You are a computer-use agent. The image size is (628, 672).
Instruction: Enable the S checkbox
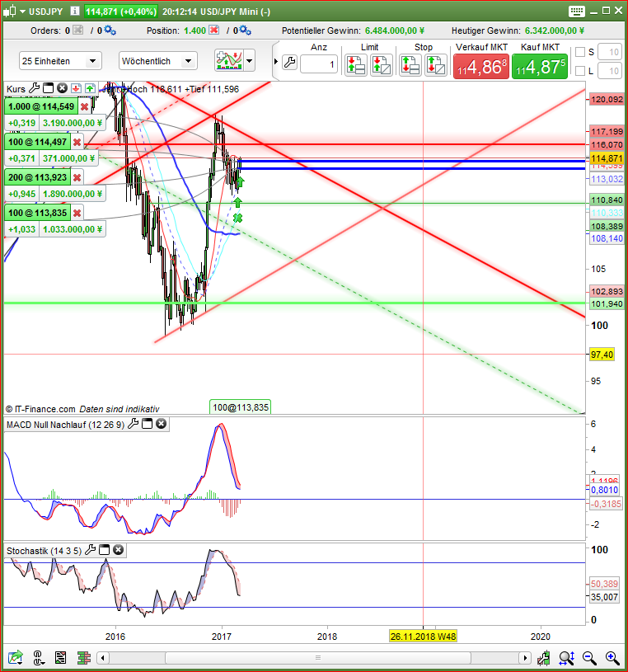coord(580,52)
